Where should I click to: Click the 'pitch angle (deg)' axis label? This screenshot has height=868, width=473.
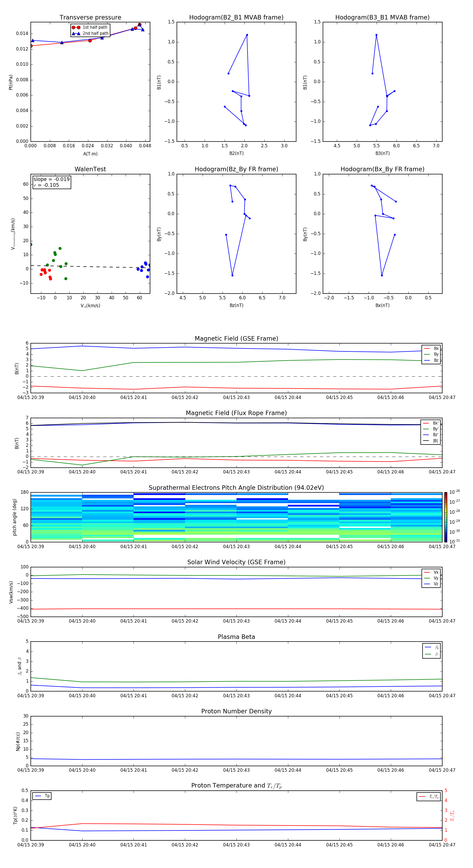[14, 517]
